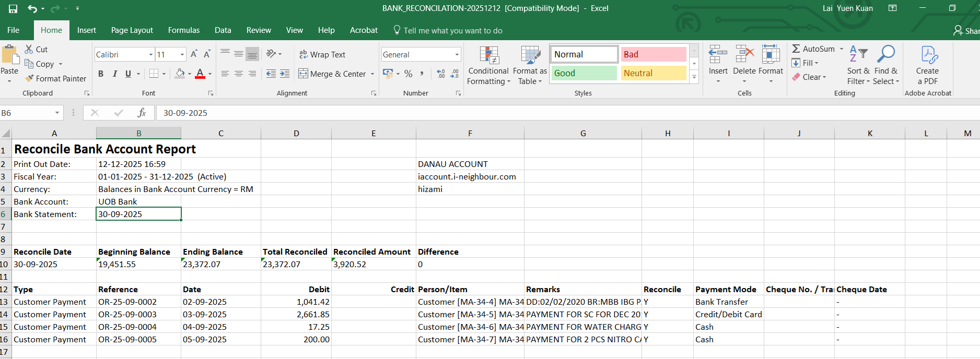Open the font name dropdown
Screen dimensions: 980x359
pyautogui.click(x=151, y=54)
